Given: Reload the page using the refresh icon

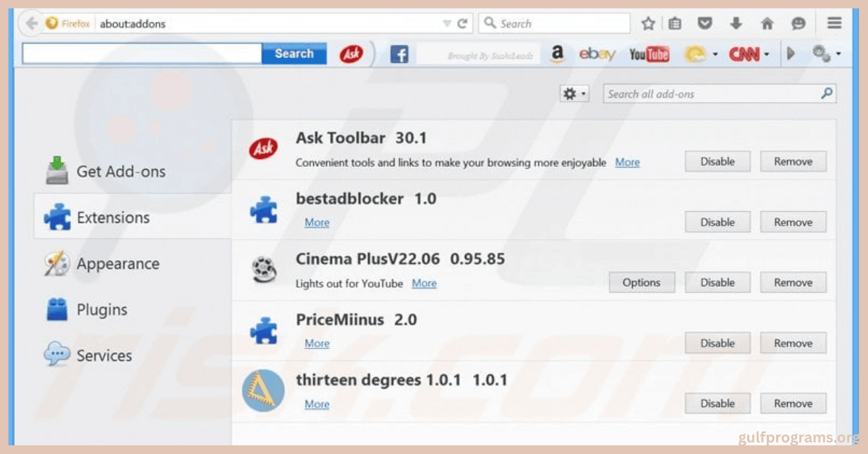Looking at the screenshot, I should point(463,24).
